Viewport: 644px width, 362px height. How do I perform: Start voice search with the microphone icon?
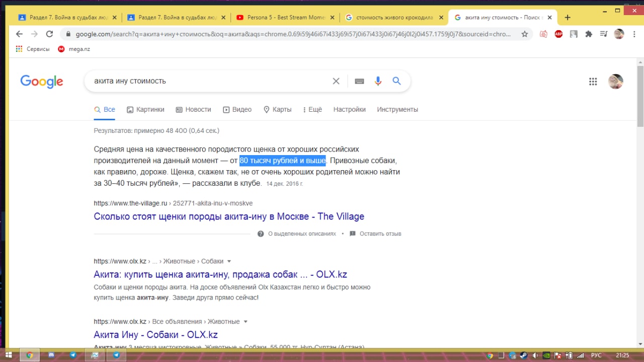378,81
